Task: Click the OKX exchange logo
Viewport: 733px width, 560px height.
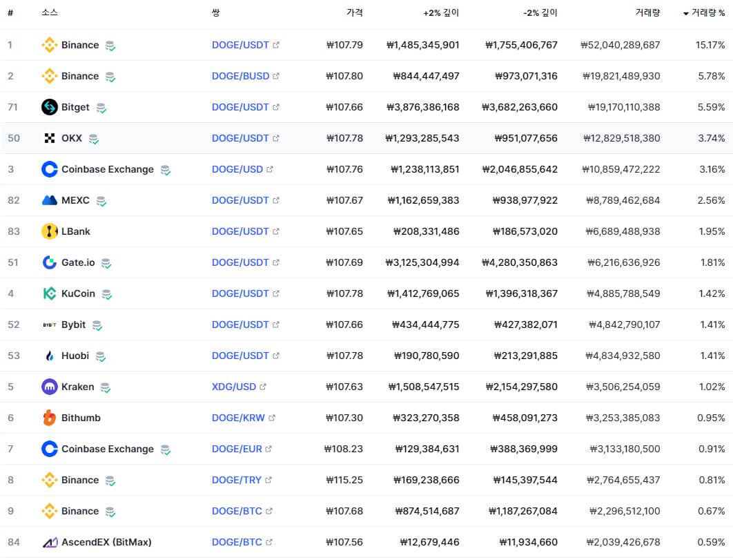Action: 50,138
